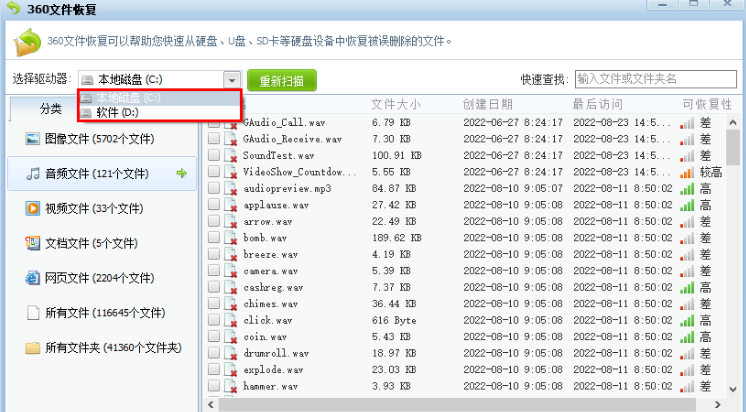This screenshot has height=412, width=746.
Task: Choose 本地磁盘 (C:) in the drive list
Action: point(127,98)
